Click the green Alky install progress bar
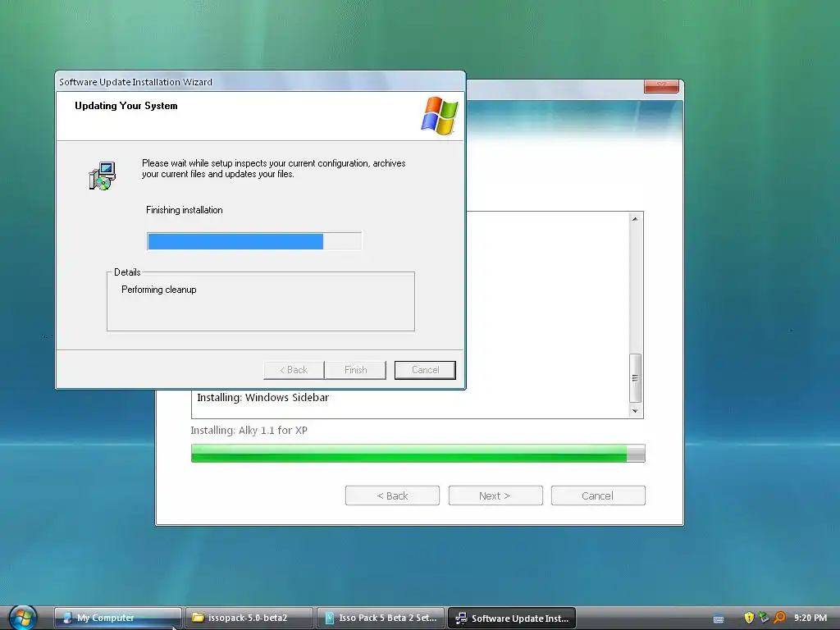This screenshot has height=630, width=840. tap(418, 453)
